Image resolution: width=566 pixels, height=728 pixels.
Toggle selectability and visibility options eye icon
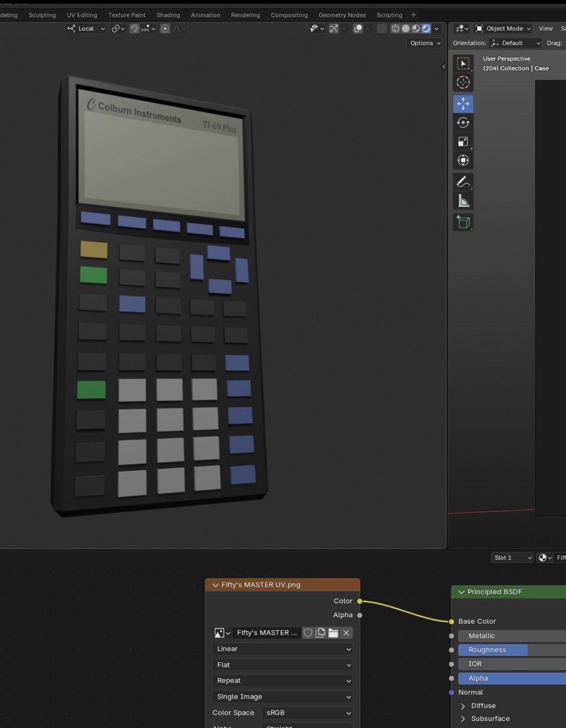tap(317, 29)
